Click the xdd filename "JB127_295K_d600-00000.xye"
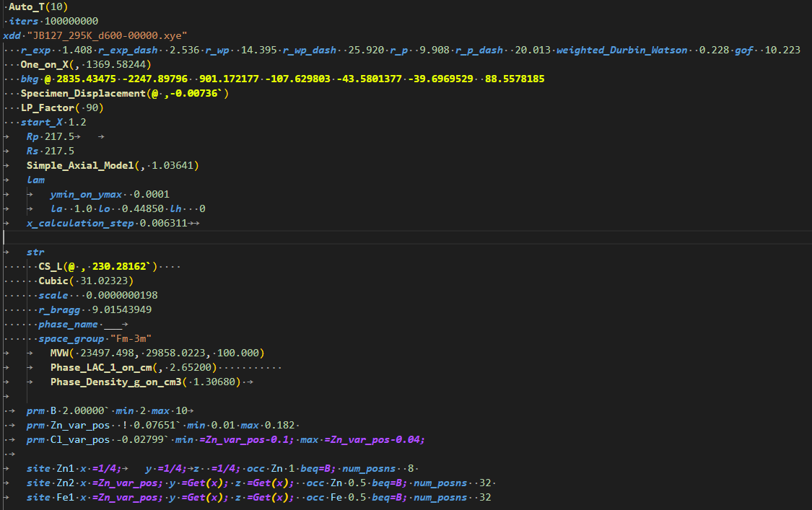Screen dimensions: 812x510 click(108, 36)
